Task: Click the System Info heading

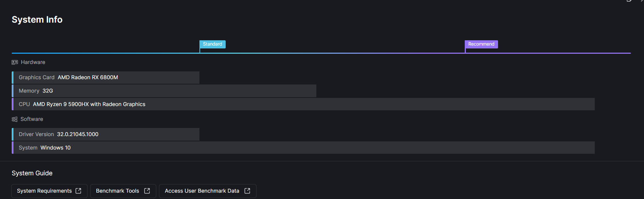Action: [x=37, y=19]
